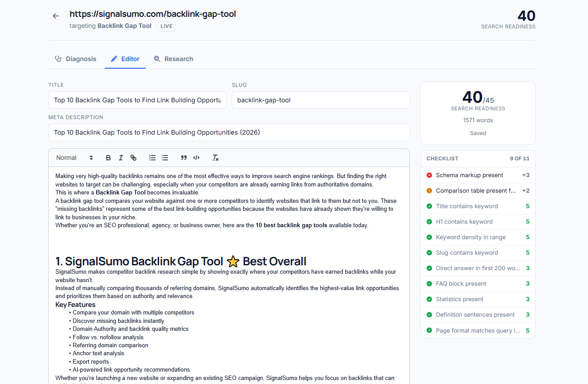This screenshot has width=588, height=384.
Task: Click into the Title input field
Action: tap(137, 100)
